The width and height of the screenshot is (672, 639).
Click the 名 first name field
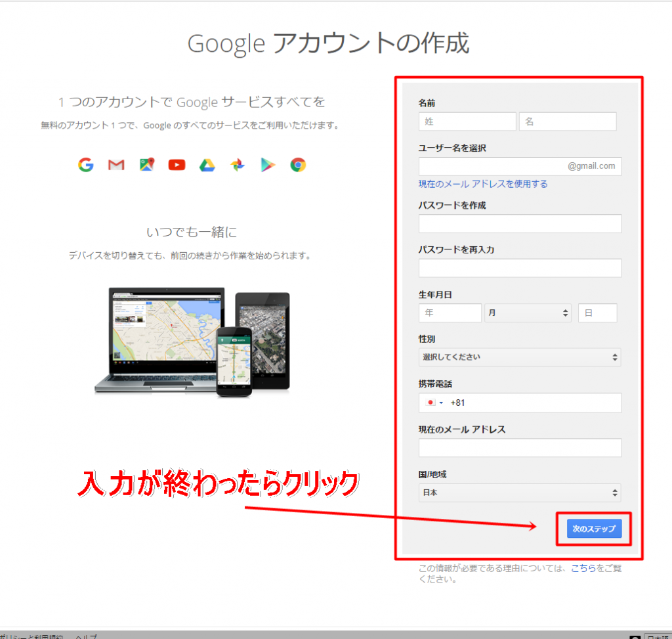568,121
